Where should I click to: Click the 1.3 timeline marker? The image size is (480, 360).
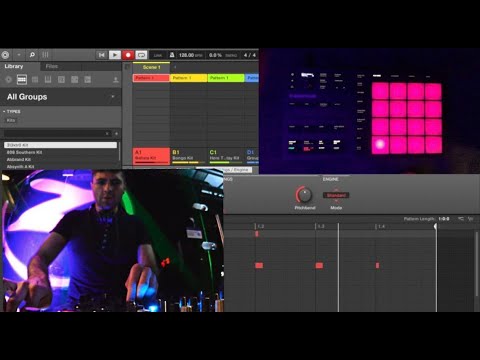point(321,227)
